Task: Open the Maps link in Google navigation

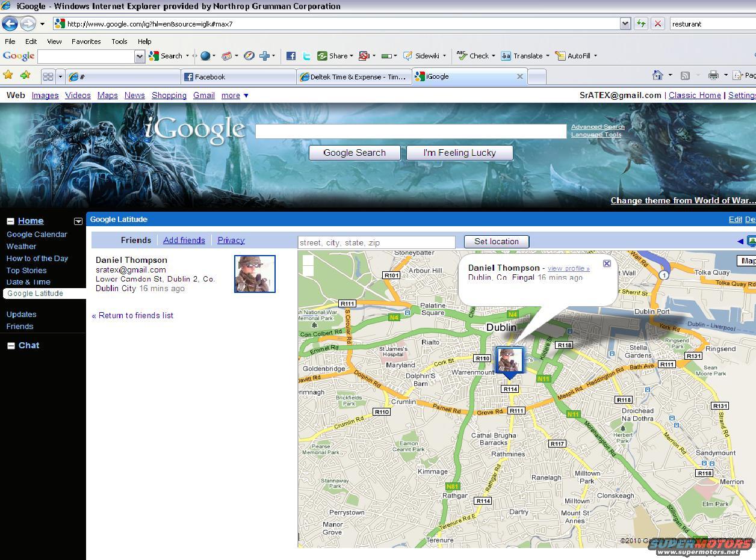Action: coord(108,95)
